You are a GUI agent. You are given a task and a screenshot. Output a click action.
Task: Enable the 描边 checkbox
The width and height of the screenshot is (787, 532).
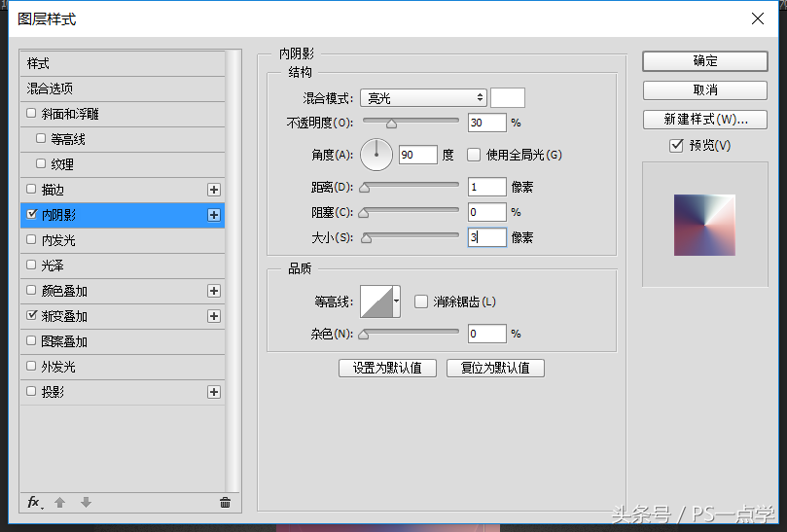31,190
